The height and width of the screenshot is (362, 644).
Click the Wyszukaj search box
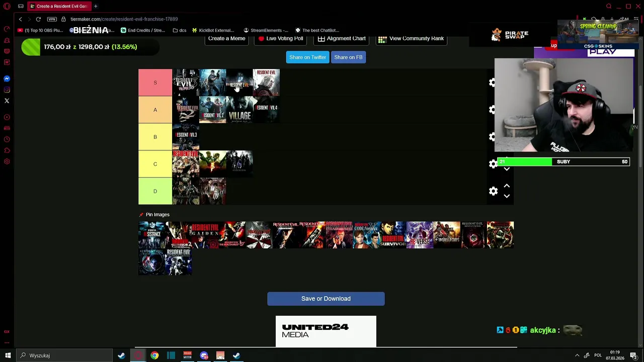(64, 355)
